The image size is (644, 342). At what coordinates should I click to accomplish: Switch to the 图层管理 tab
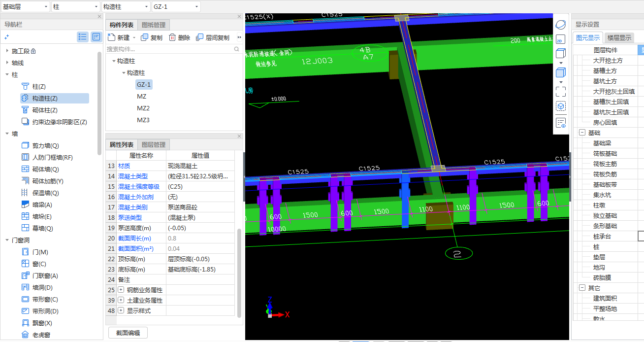[154, 144]
